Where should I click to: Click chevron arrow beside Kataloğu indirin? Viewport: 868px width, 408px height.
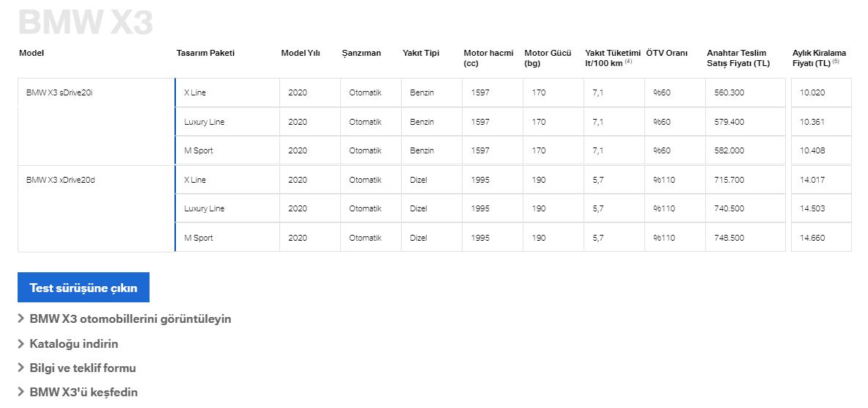(x=21, y=343)
